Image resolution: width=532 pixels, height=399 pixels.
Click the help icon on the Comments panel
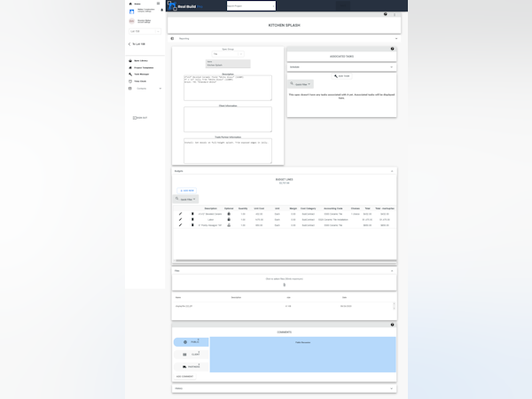click(x=393, y=325)
